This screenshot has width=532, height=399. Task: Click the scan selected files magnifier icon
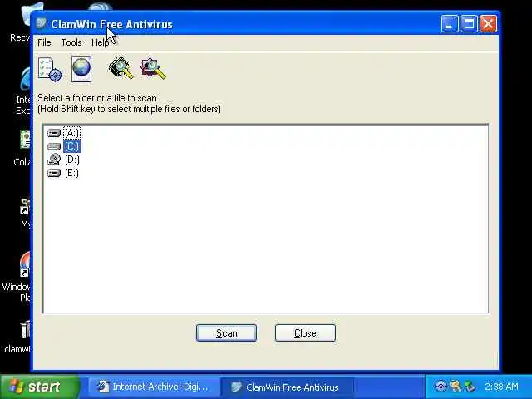pos(153,69)
